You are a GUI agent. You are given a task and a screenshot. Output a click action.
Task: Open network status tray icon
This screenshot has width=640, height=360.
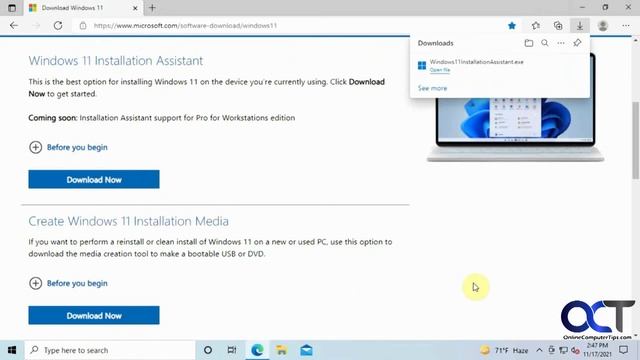tap(564, 350)
